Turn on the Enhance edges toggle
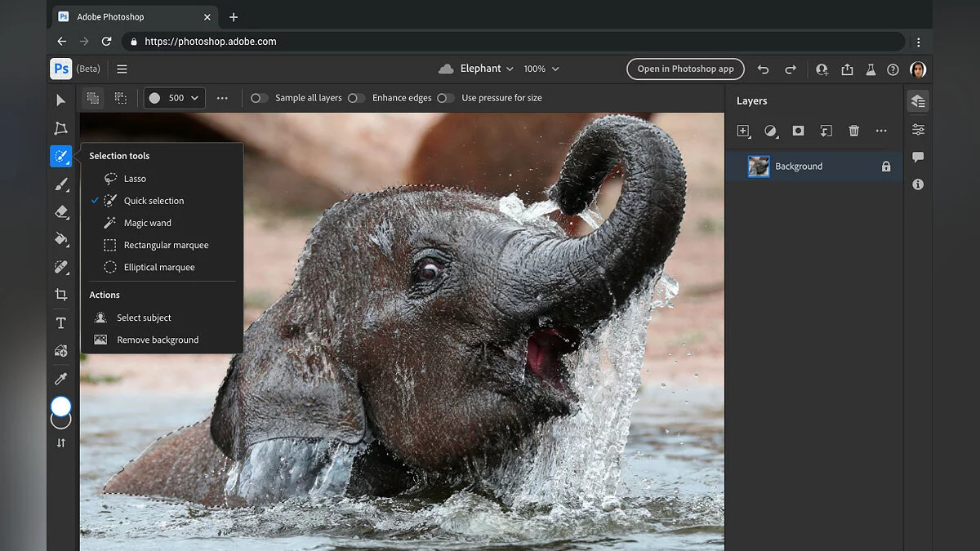This screenshot has width=980, height=551. pyautogui.click(x=356, y=98)
